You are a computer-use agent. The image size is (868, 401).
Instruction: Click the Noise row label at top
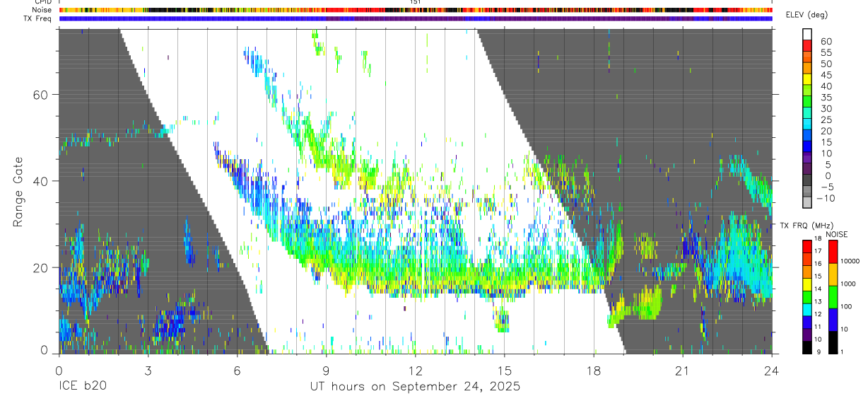pos(42,10)
